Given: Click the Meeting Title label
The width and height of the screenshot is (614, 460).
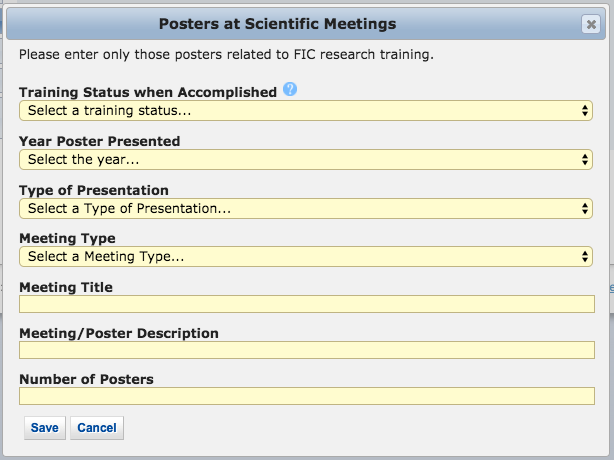Looking at the screenshot, I should [x=66, y=287].
